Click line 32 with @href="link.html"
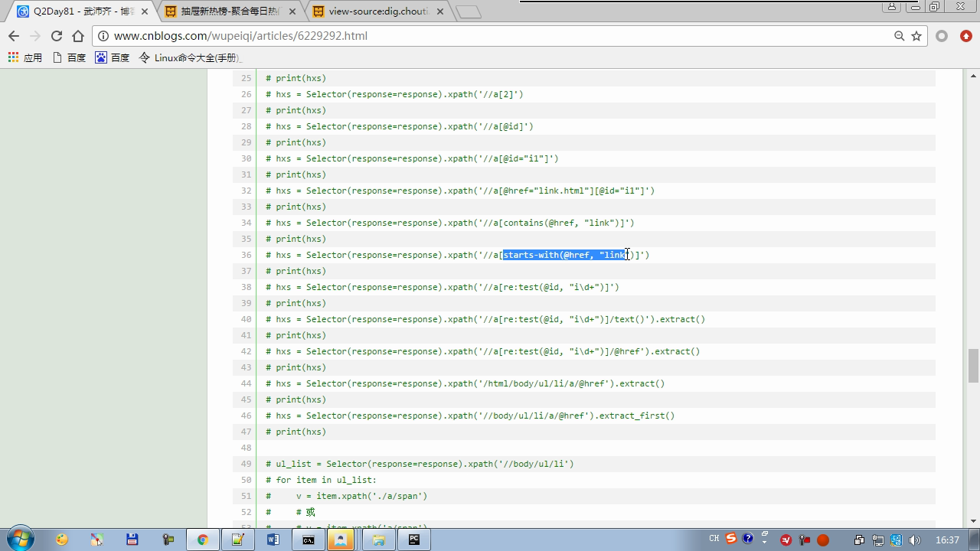Screen dimensions: 980x551 click(x=460, y=191)
